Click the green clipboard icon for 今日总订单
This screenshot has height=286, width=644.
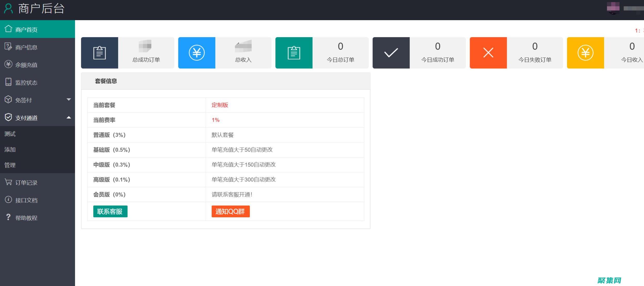294,53
